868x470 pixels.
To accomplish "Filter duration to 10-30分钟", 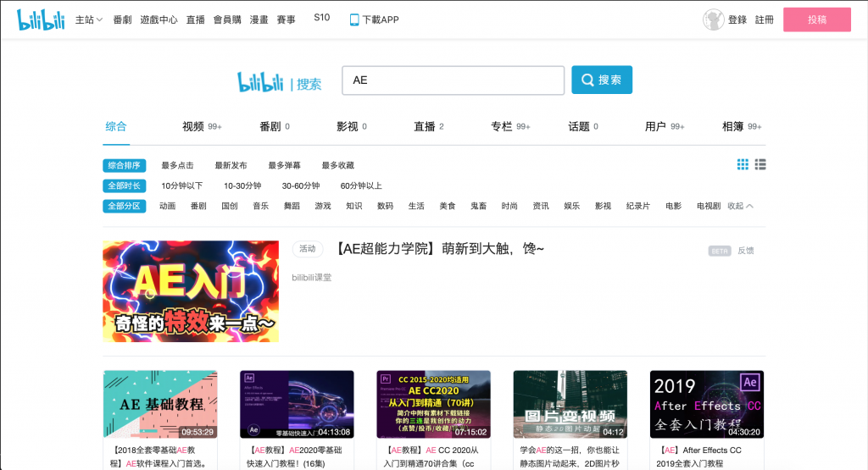I will (x=242, y=185).
